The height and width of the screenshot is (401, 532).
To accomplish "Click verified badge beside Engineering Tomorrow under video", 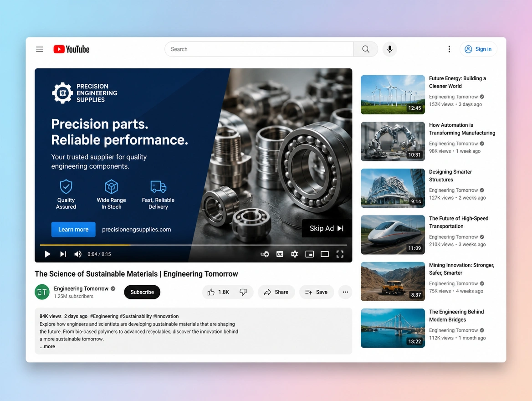I will pyautogui.click(x=113, y=288).
